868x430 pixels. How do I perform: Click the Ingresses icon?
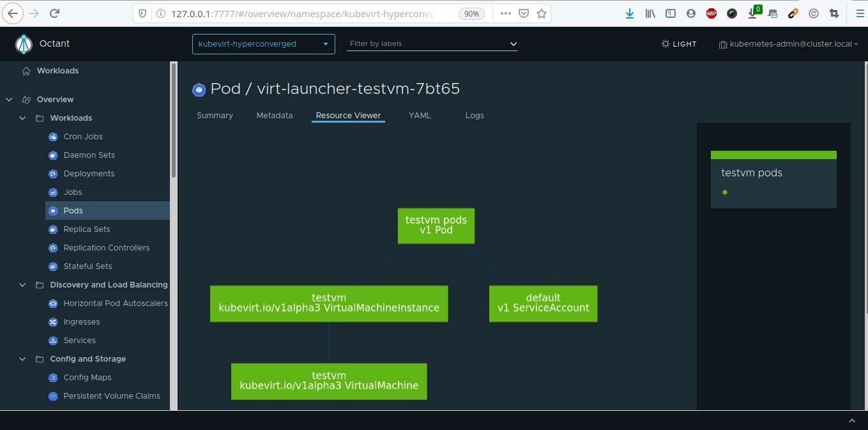tap(54, 322)
